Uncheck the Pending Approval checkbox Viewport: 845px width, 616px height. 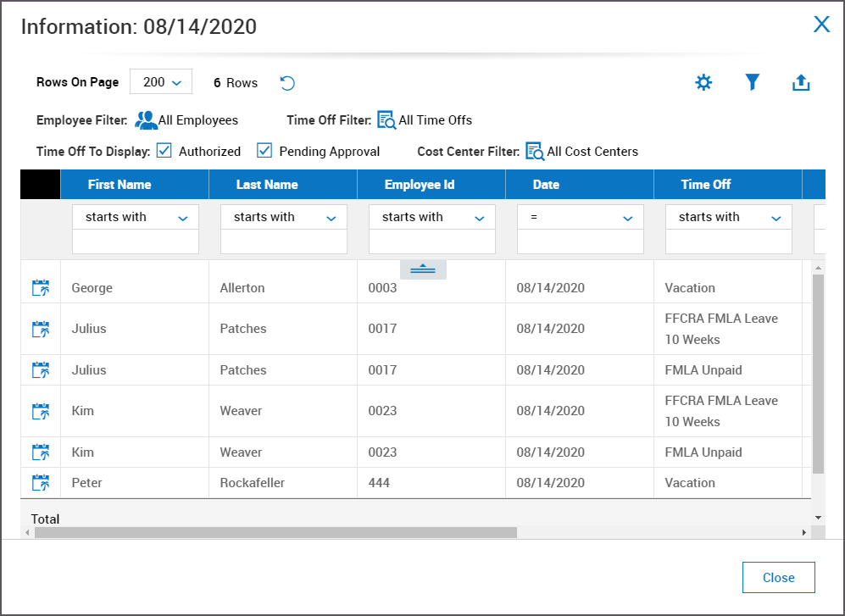pos(264,150)
